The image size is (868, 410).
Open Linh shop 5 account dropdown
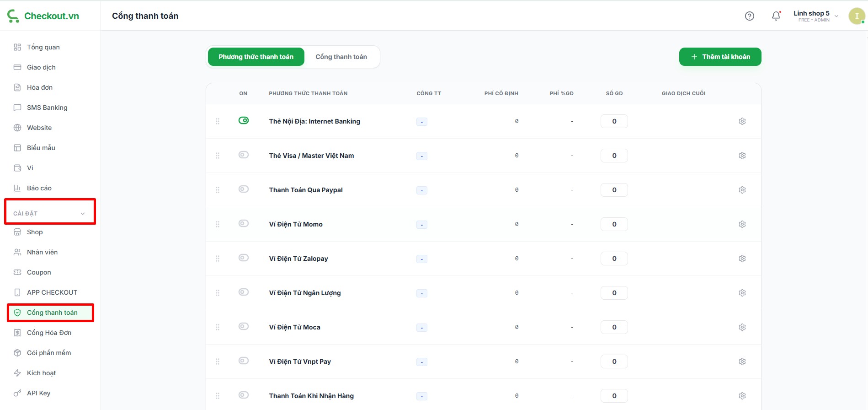(x=815, y=16)
